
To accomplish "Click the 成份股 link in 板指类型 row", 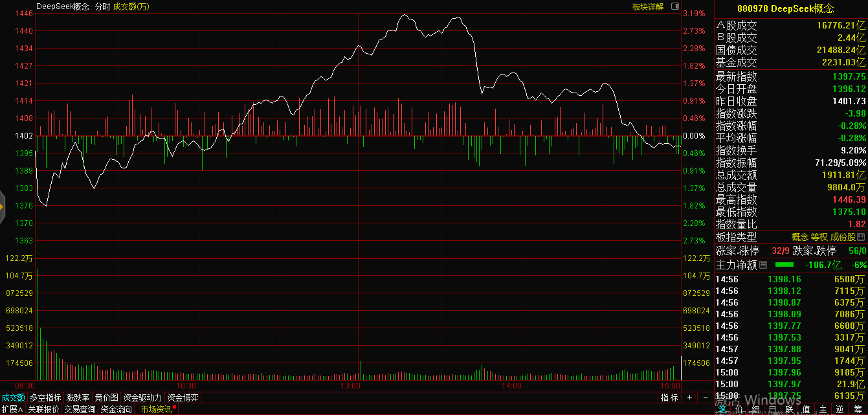I will 843,238.
